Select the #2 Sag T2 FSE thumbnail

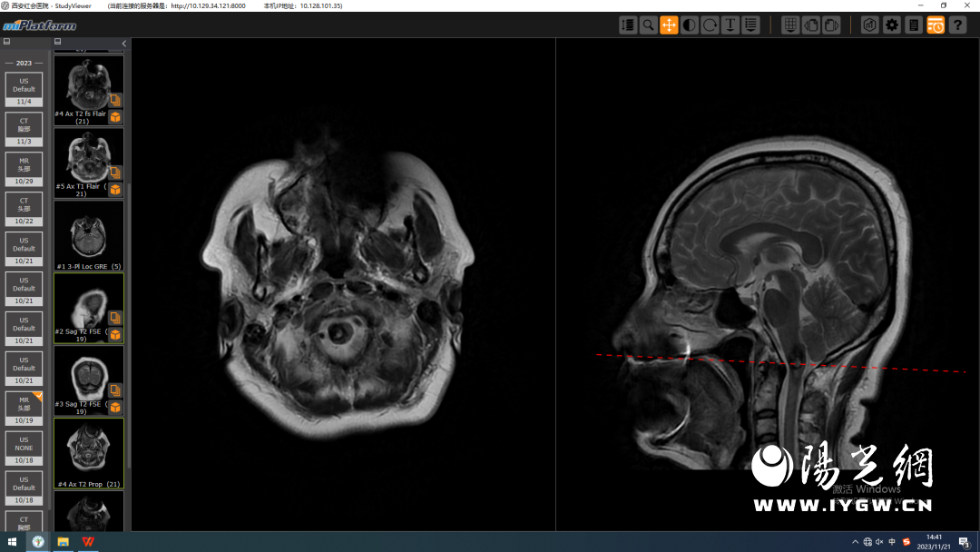89,308
